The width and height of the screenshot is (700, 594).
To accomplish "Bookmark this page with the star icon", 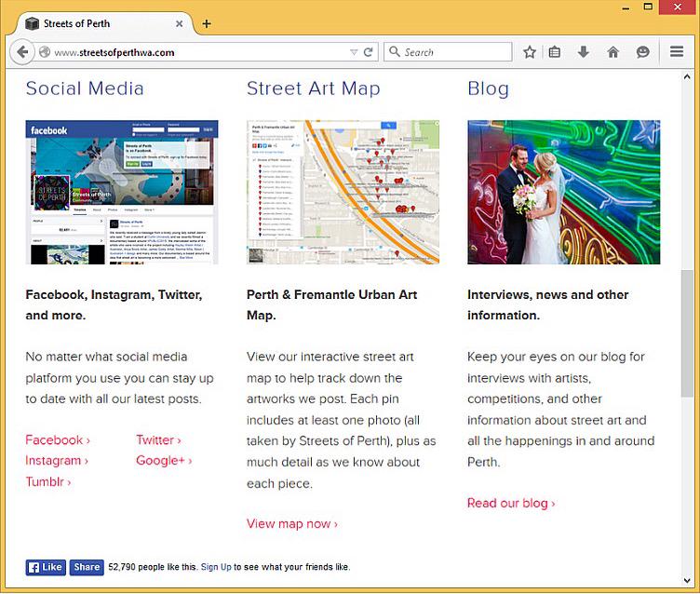I will tap(530, 52).
